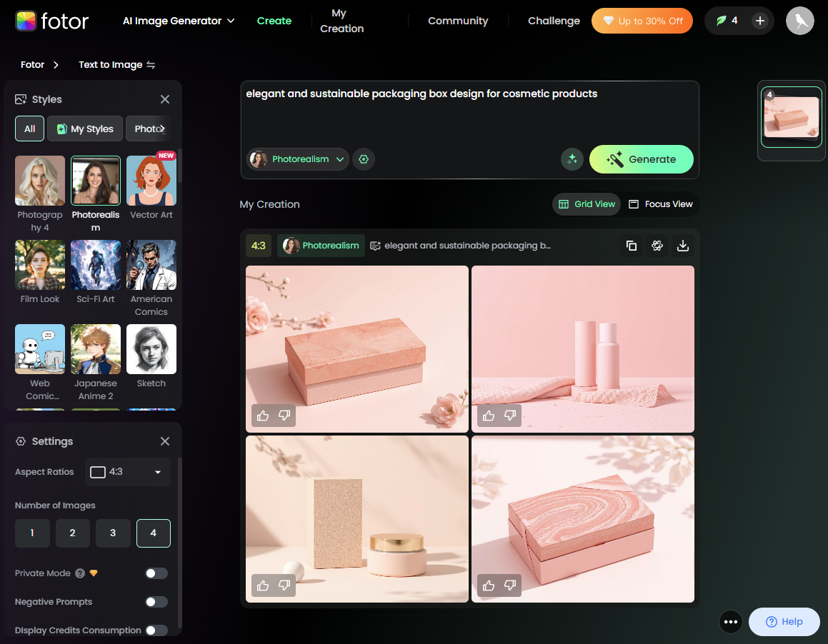Open the aspect ratio swap icon beside Text to Image
Screen dimensions: 828x644
[x=151, y=64]
